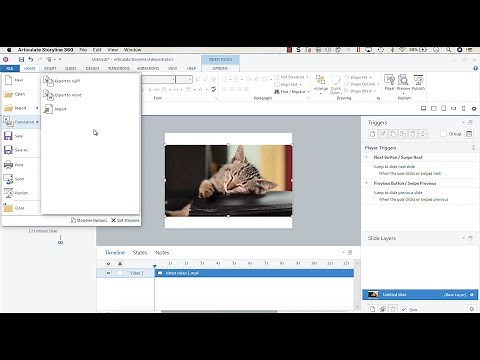Select phone portrait view icon
Screen dimensions: 480x360
pyautogui.click(x=463, y=108)
